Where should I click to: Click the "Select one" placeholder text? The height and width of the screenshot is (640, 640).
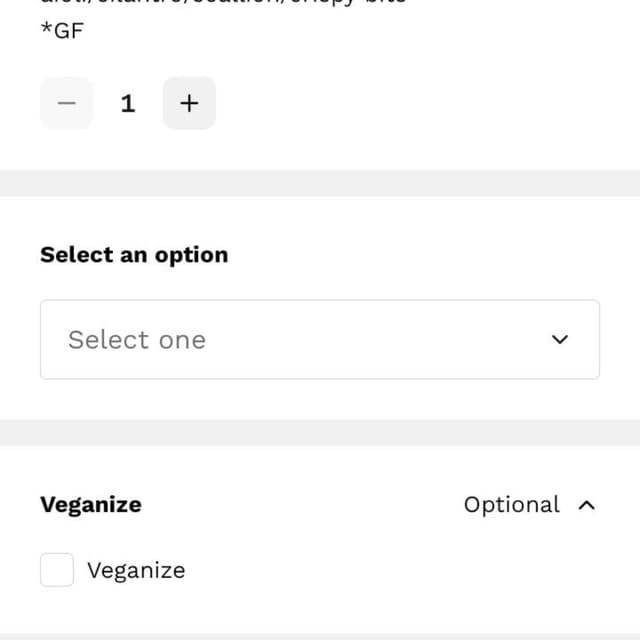(x=137, y=339)
